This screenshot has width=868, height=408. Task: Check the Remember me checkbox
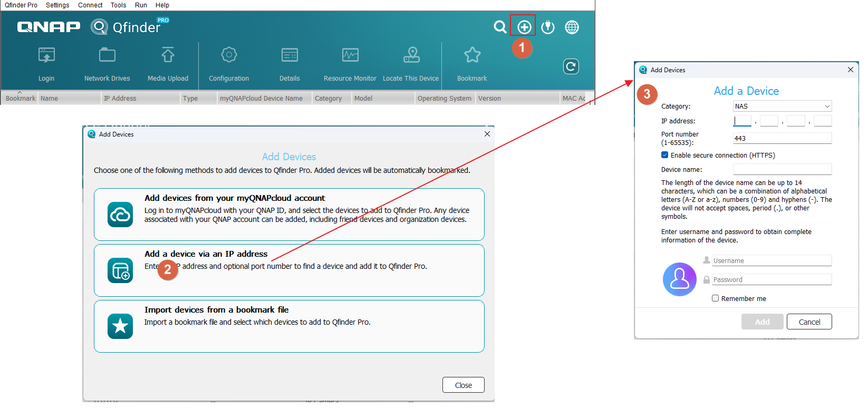pyautogui.click(x=715, y=298)
